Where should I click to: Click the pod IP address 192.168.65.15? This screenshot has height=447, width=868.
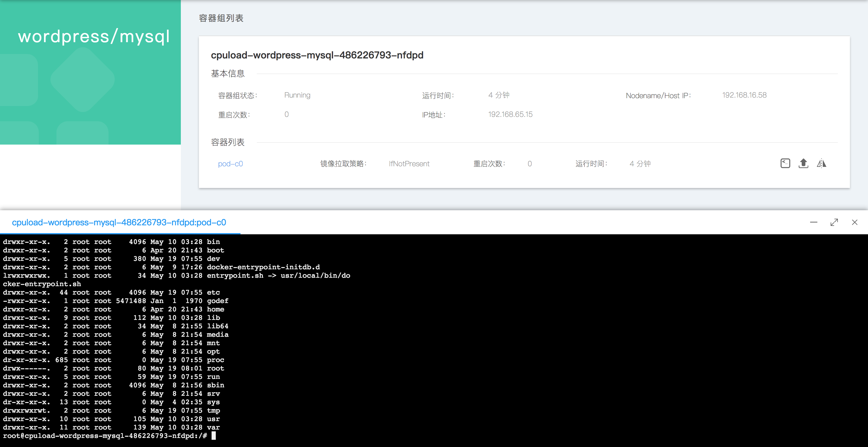tap(510, 114)
